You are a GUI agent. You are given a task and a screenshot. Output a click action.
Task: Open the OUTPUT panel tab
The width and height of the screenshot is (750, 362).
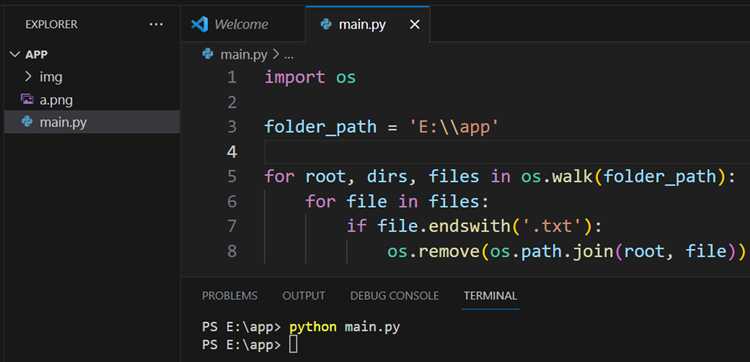click(x=304, y=296)
